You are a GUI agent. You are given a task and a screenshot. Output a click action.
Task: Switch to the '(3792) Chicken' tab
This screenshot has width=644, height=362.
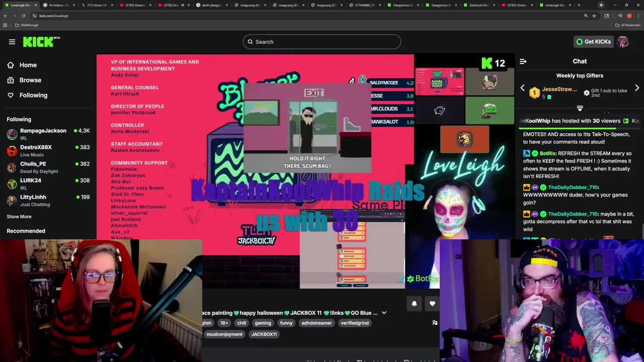517,5
